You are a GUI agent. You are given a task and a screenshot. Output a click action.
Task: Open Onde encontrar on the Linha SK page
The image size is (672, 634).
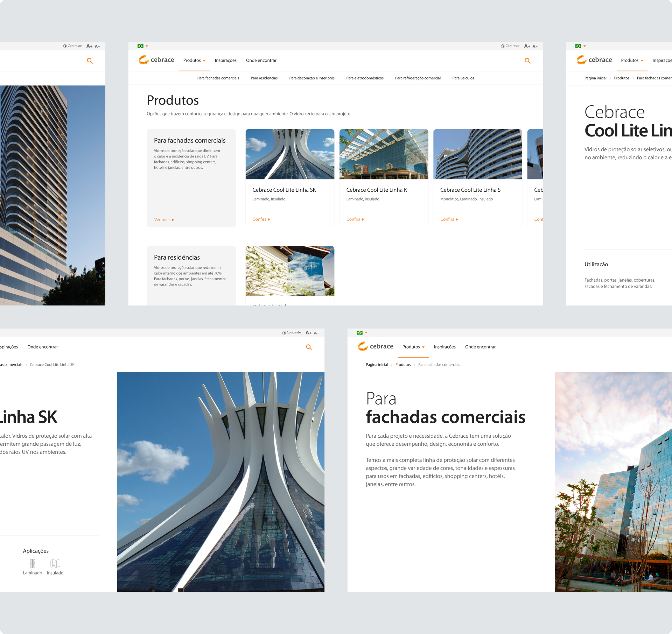pos(43,347)
